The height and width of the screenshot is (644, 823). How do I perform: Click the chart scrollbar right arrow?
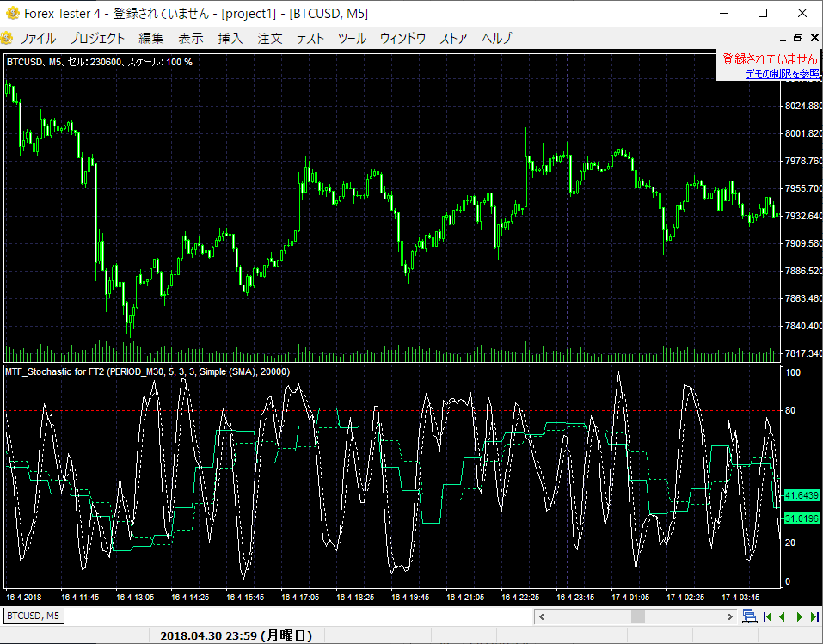pyautogui.click(x=729, y=616)
